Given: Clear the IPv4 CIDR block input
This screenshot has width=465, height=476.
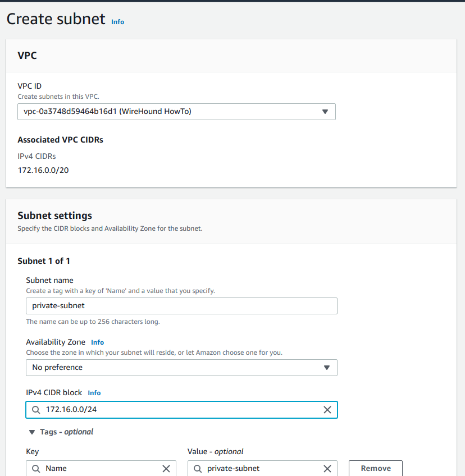Looking at the screenshot, I should click(327, 409).
